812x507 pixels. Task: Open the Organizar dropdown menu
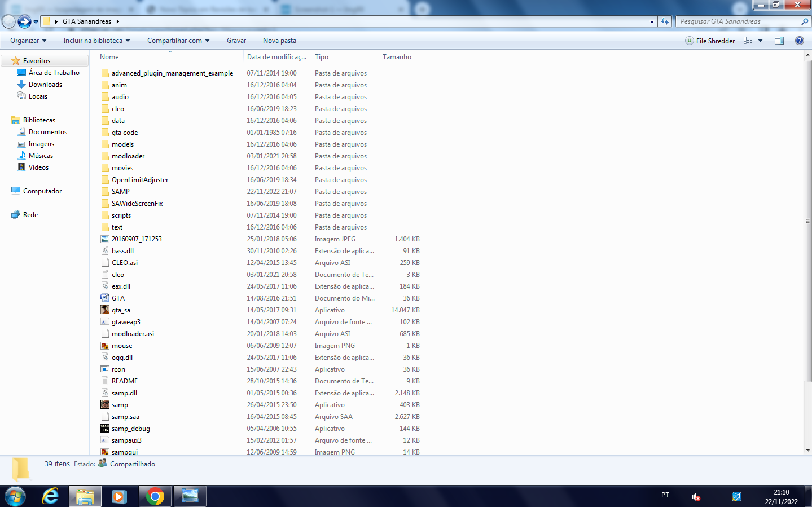[28, 41]
